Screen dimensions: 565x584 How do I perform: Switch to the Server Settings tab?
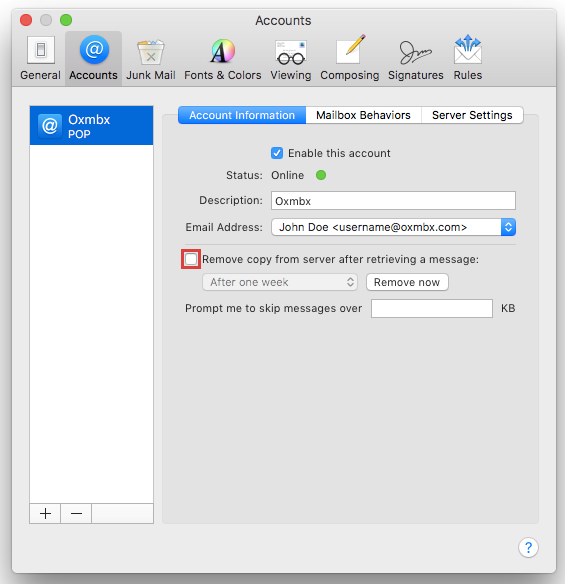pyautogui.click(x=472, y=115)
